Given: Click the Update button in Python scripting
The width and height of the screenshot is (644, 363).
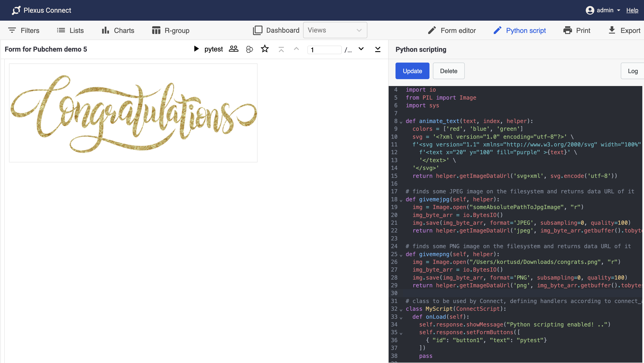Looking at the screenshot, I should click(412, 71).
